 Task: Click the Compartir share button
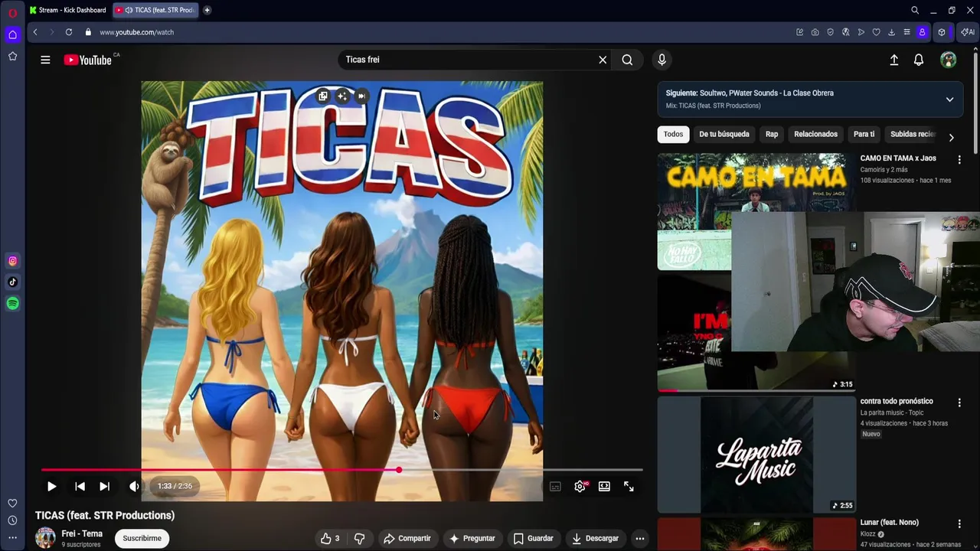pos(407,538)
